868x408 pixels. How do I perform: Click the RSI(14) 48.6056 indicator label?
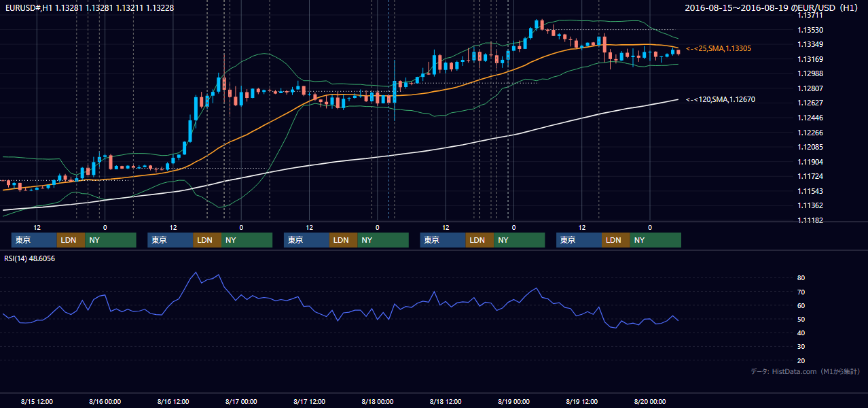(x=30, y=258)
